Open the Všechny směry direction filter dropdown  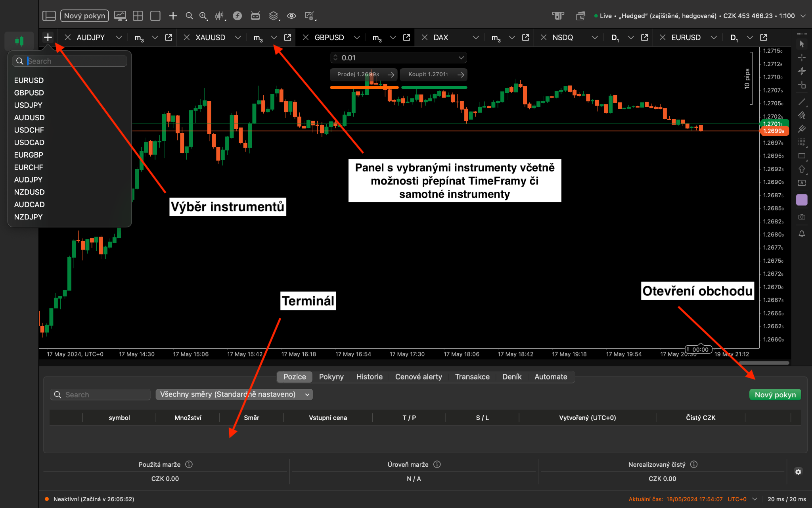tap(234, 394)
